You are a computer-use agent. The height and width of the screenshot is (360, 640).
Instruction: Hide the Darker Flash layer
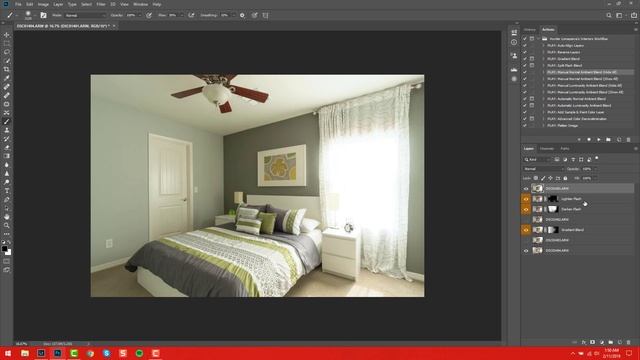(x=526, y=209)
